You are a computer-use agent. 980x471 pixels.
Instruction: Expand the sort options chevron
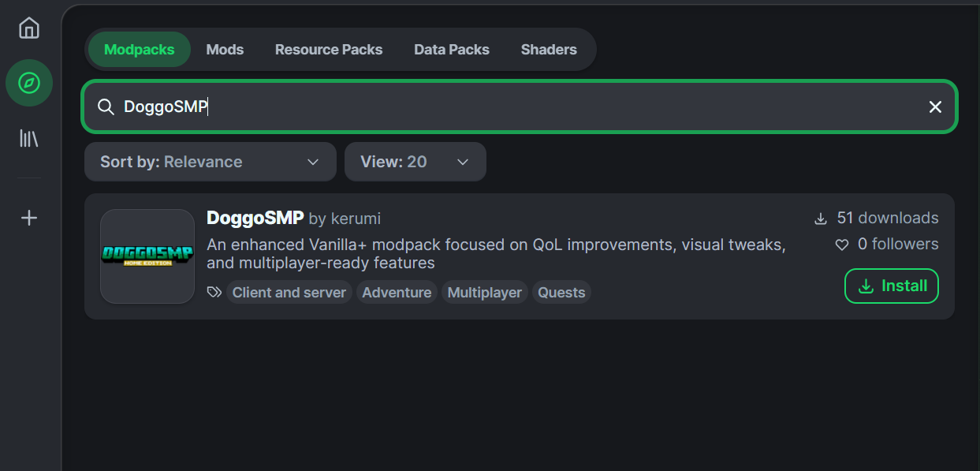(x=312, y=162)
